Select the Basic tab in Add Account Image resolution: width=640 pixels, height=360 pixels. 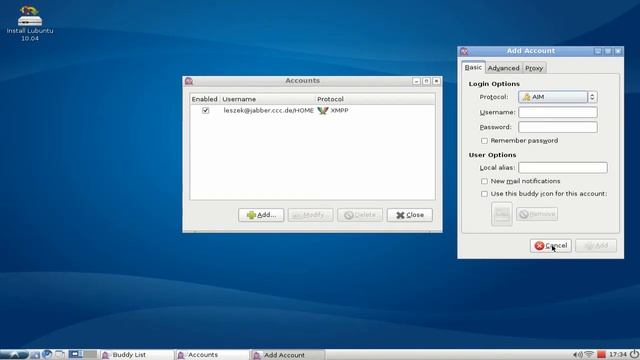point(473,67)
